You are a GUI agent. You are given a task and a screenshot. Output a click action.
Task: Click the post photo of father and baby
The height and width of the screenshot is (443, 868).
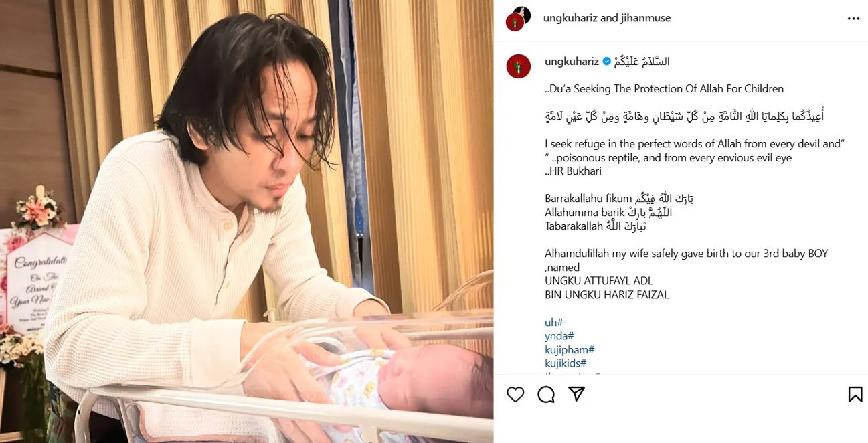247,221
